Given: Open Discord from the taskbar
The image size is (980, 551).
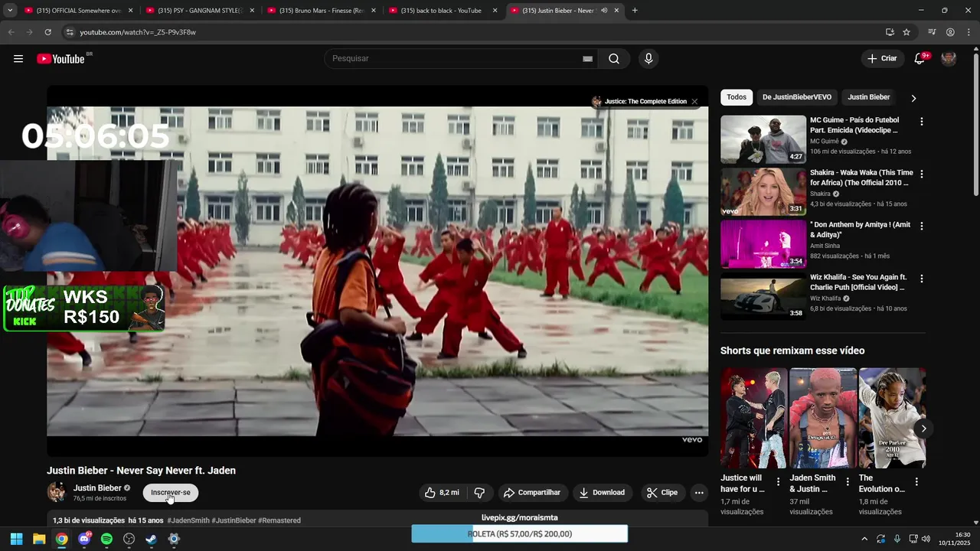Looking at the screenshot, I should (84, 539).
